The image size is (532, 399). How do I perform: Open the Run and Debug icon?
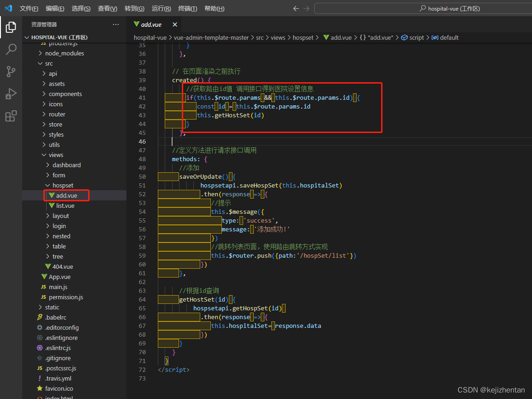11,94
